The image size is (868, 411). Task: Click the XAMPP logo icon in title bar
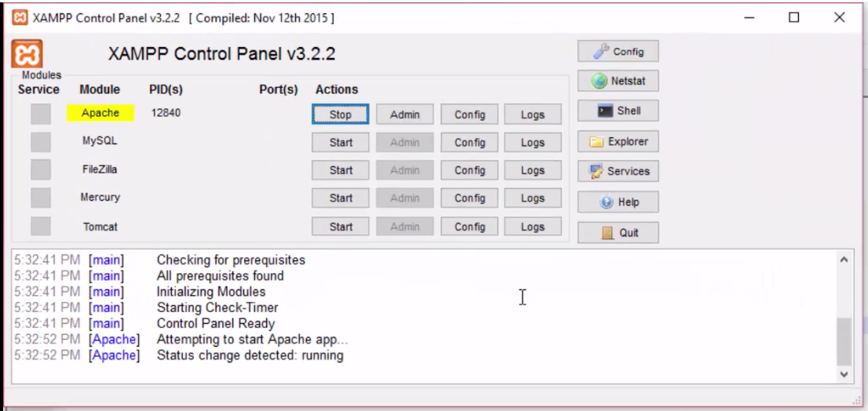[x=20, y=18]
